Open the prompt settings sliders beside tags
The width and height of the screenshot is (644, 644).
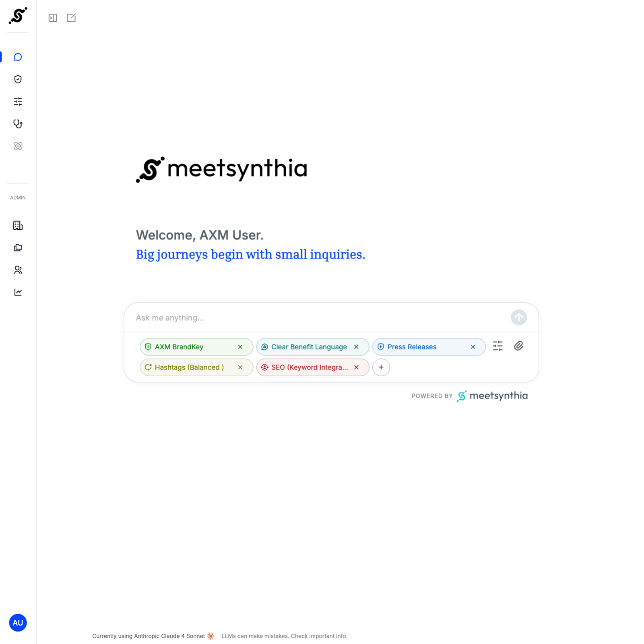(497, 346)
